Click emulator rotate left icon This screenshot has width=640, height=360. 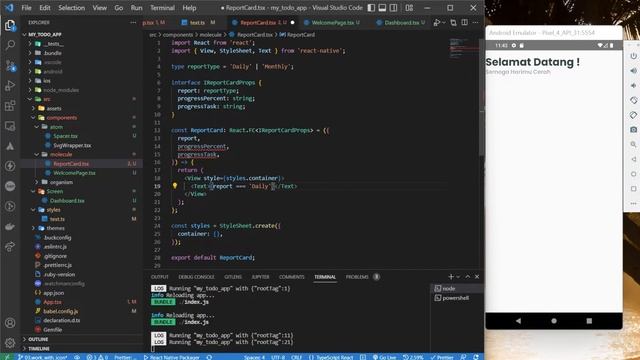pos(633,100)
